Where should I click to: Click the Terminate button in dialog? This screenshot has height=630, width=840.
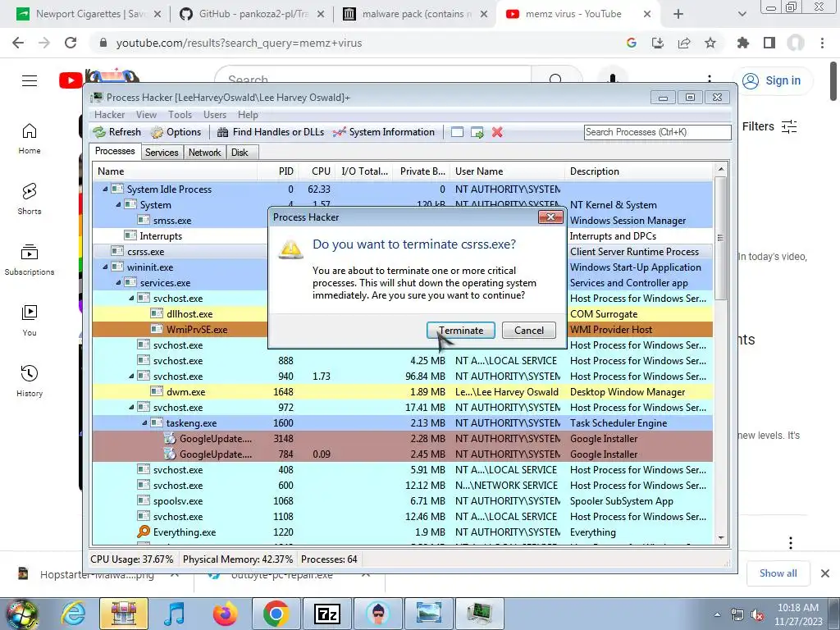461,330
